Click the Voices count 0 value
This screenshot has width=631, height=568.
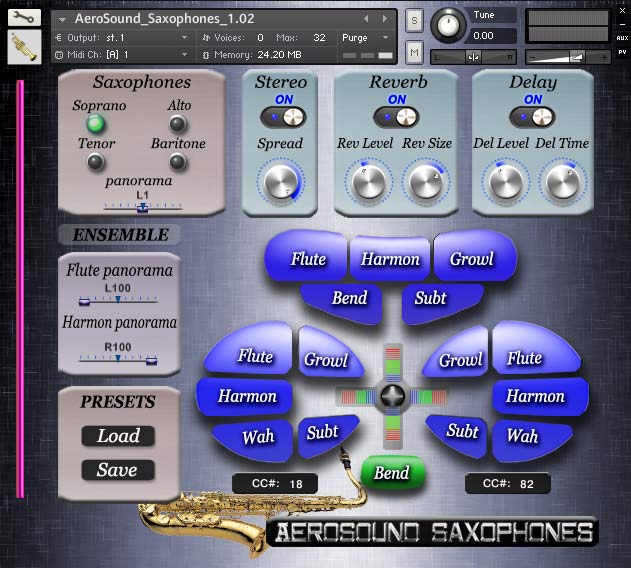260,38
